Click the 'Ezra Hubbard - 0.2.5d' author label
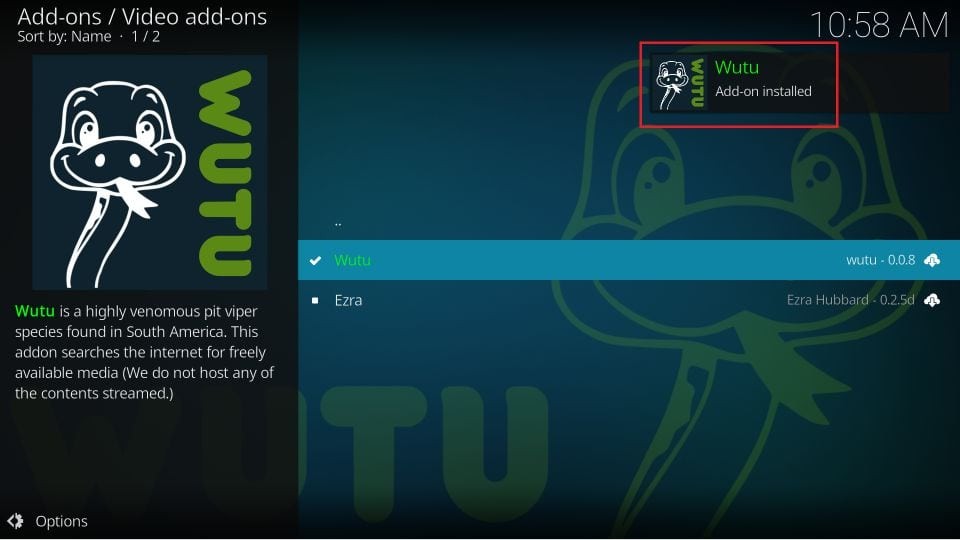960x540 pixels. tap(850, 299)
